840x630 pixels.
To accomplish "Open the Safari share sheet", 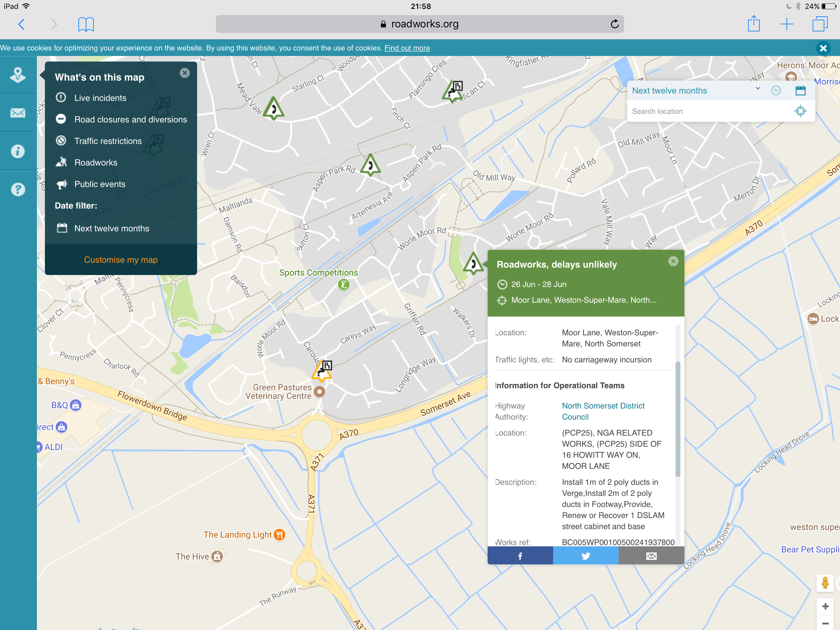I will pos(754,24).
